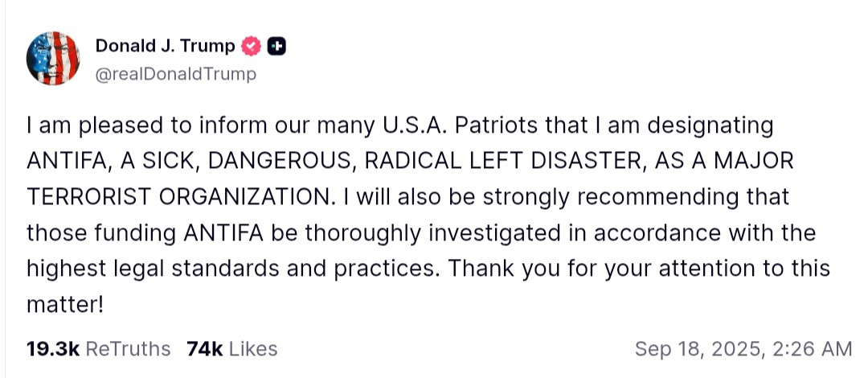The height and width of the screenshot is (378, 868).
Task: Click the final word 'matter!' of the post
Action: point(66,305)
